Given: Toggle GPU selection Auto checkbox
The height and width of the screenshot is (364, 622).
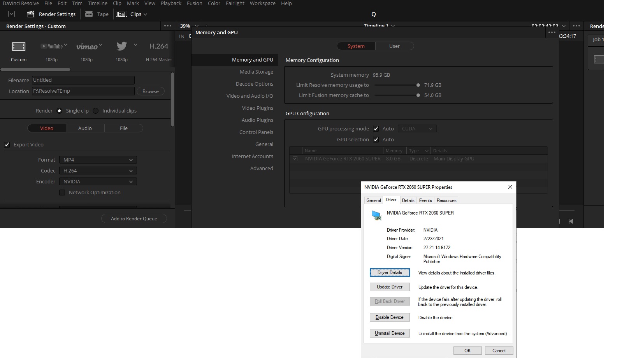Looking at the screenshot, I should (376, 139).
